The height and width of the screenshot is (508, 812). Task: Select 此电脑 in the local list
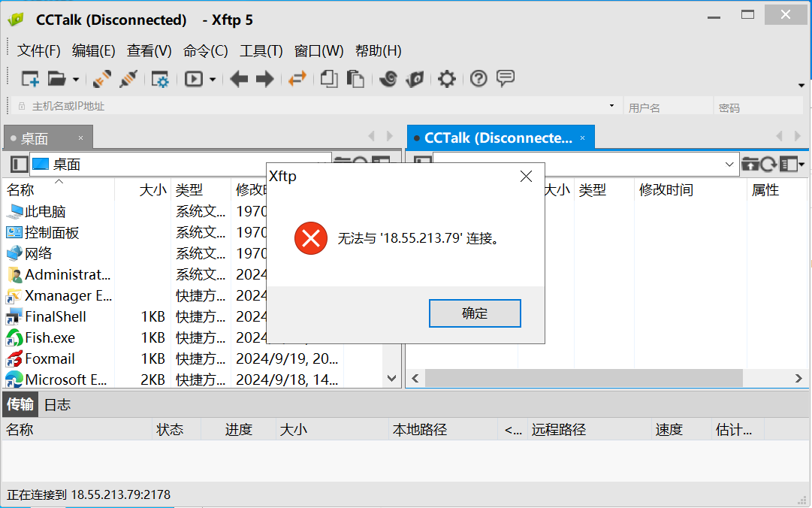[45, 211]
